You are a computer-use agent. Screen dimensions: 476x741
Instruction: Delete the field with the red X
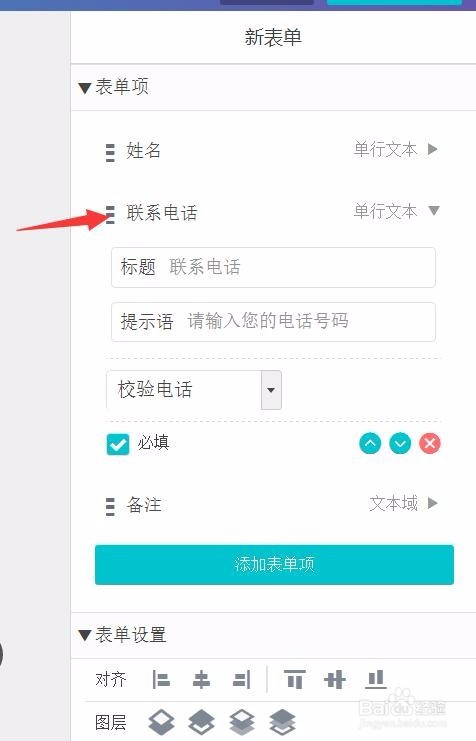pos(430,443)
